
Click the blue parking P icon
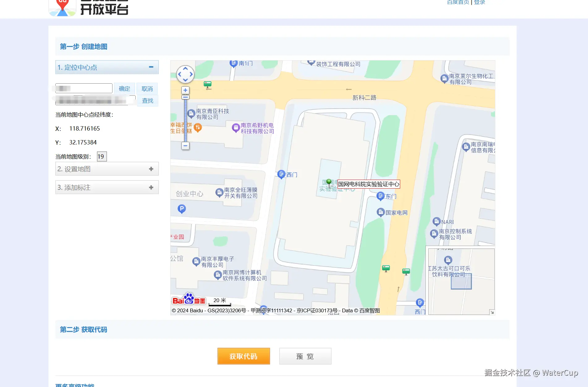point(182,209)
